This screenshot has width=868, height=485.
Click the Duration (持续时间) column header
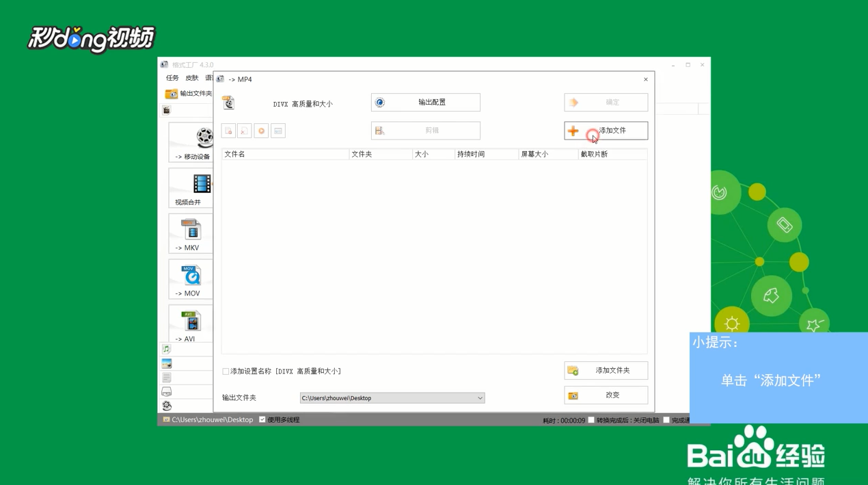pyautogui.click(x=487, y=155)
